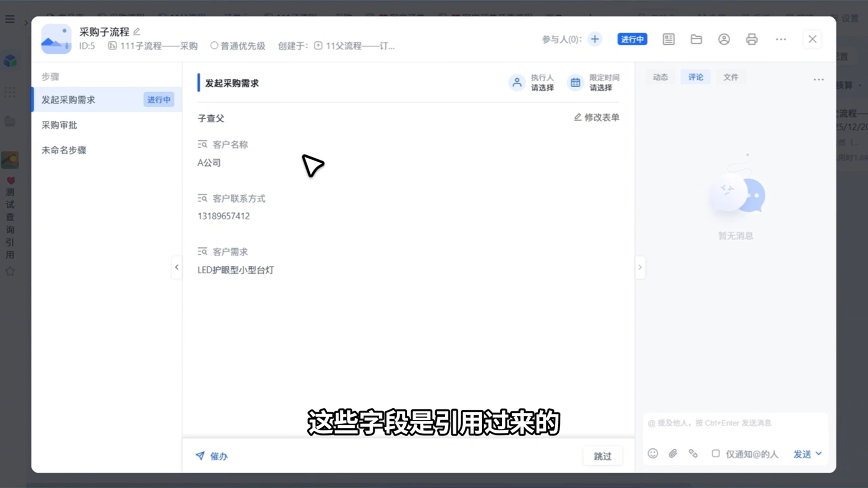Choose an executor under 执行人
The height and width of the screenshot is (488, 868).
click(x=542, y=88)
